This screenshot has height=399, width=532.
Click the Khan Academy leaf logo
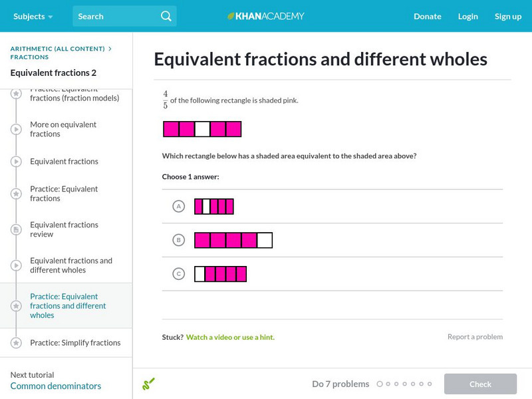230,16
